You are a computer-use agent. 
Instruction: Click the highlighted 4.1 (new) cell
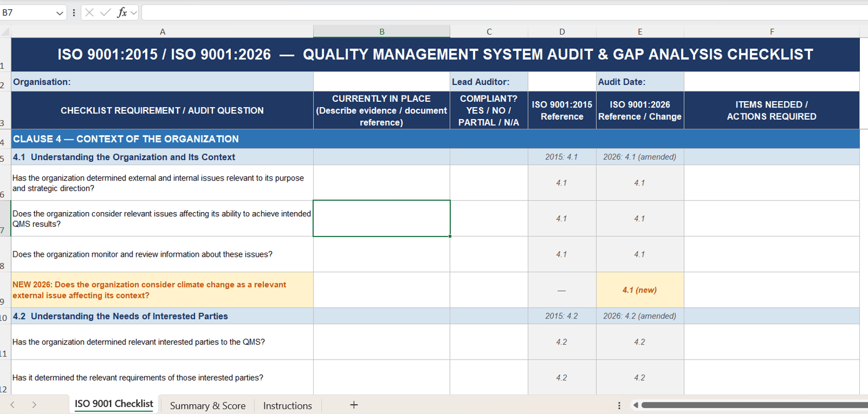pyautogui.click(x=640, y=290)
